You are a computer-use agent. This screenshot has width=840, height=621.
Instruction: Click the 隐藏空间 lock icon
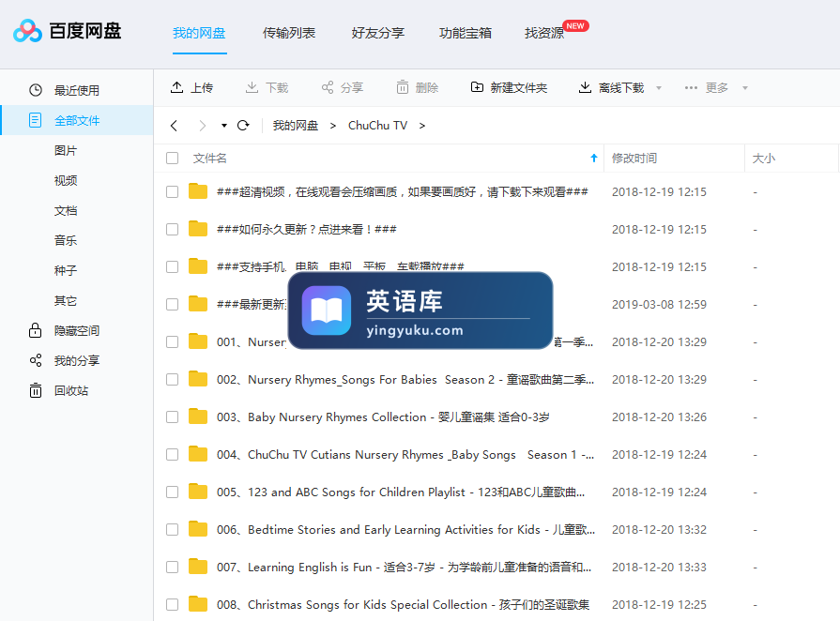[x=36, y=330]
